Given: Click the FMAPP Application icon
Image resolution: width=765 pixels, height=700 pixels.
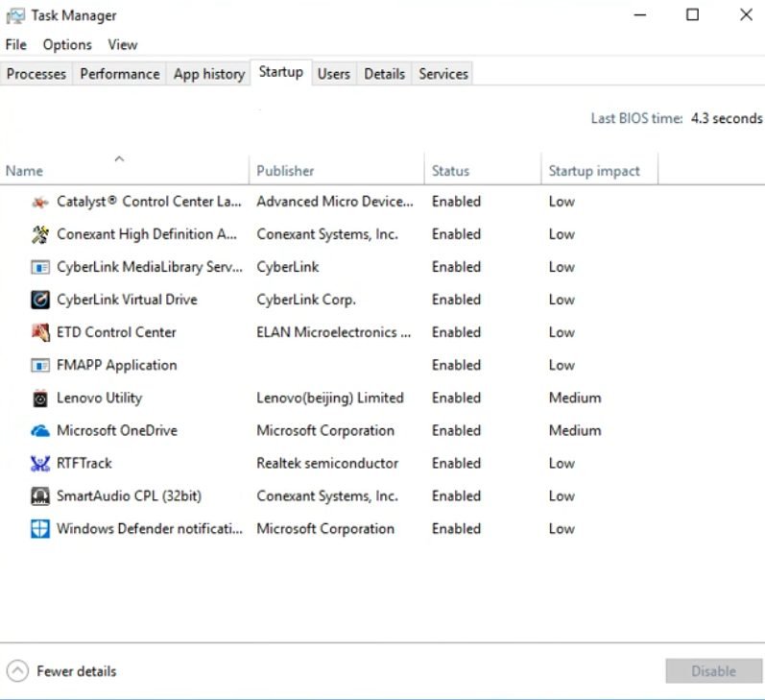Looking at the screenshot, I should (x=40, y=365).
